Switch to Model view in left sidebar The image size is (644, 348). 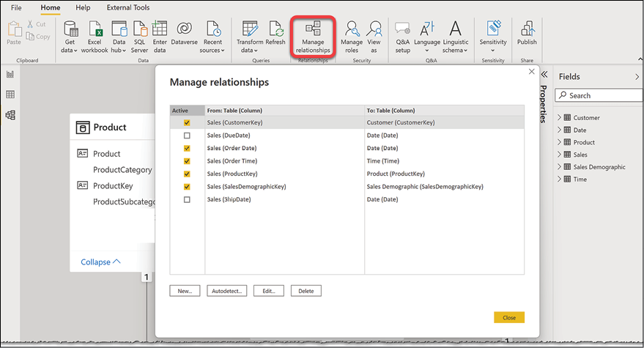(x=10, y=115)
